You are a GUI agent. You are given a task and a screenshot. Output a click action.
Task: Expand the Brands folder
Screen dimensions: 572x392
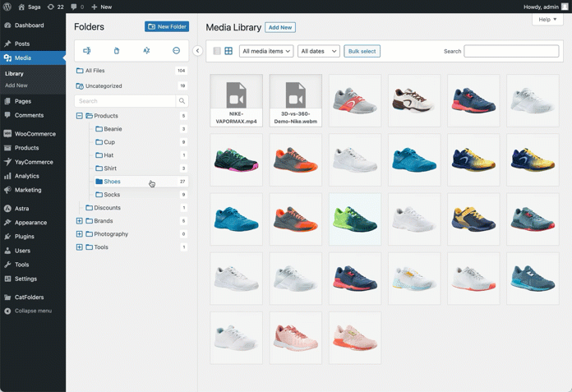click(79, 220)
